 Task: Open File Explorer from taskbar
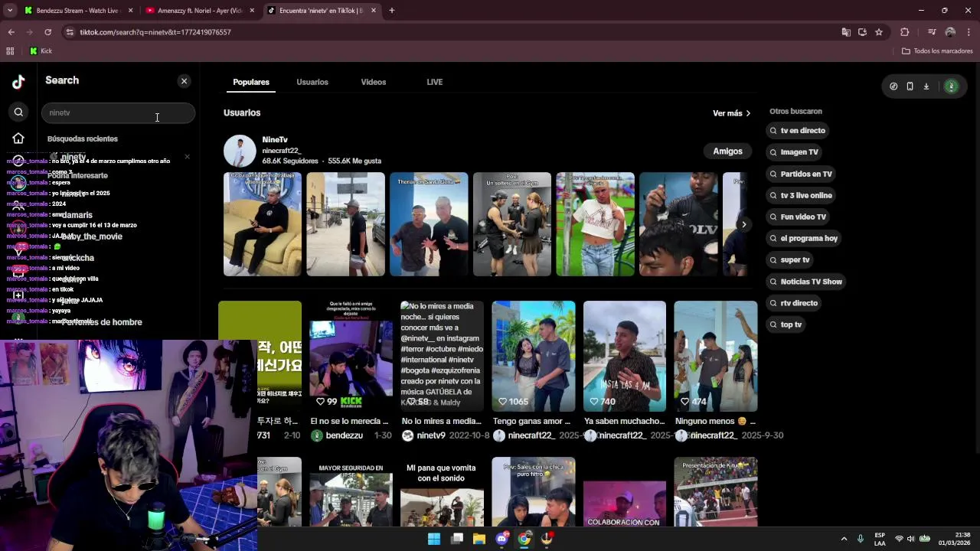(x=479, y=539)
